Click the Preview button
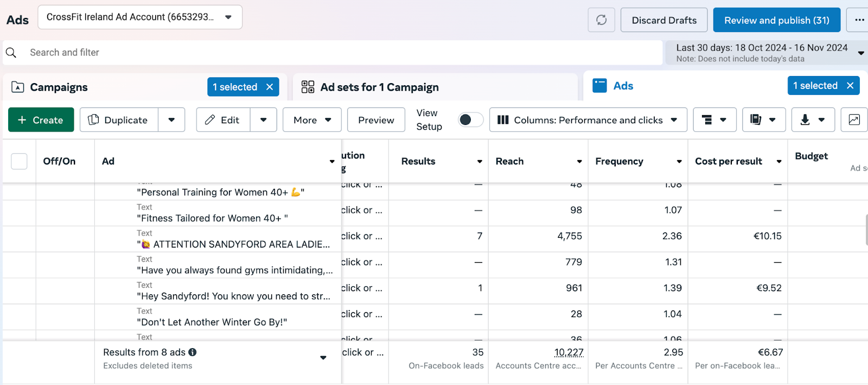The image size is (868, 385). (376, 120)
